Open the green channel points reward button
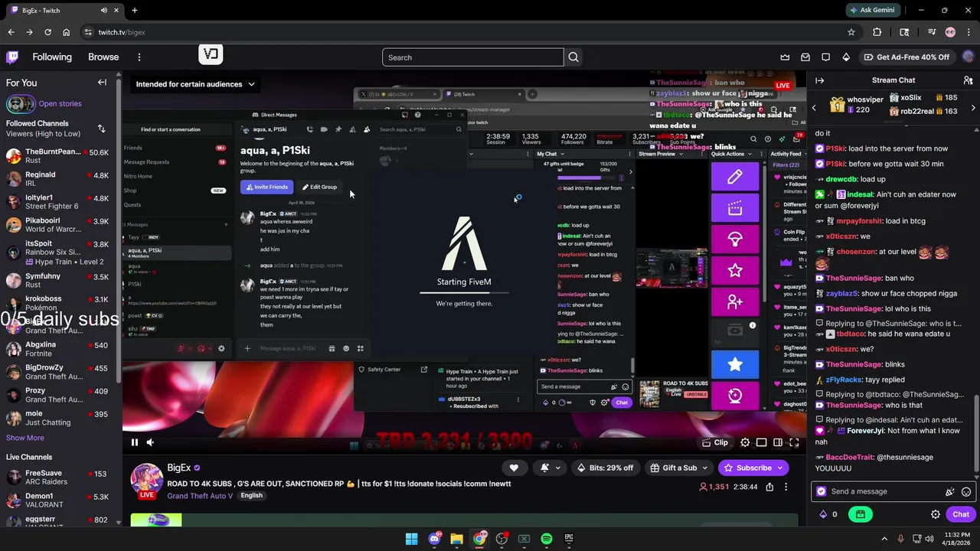Screen dimensions: 980x551 click(861, 514)
